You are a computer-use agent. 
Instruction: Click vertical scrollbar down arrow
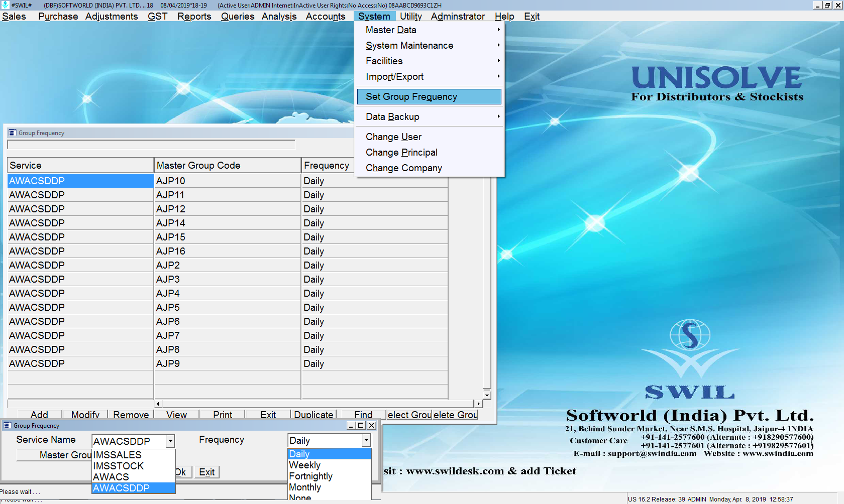(486, 396)
